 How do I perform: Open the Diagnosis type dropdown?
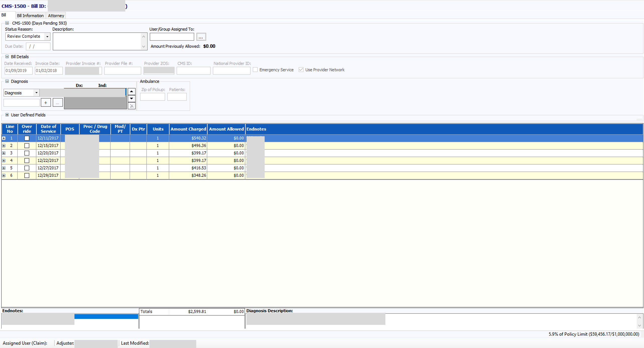pos(36,93)
